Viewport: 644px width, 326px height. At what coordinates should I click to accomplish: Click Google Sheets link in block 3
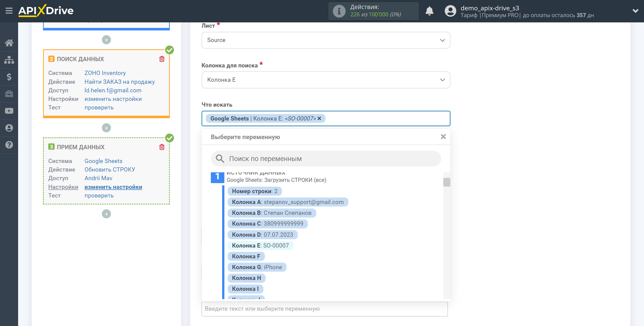coord(103,161)
